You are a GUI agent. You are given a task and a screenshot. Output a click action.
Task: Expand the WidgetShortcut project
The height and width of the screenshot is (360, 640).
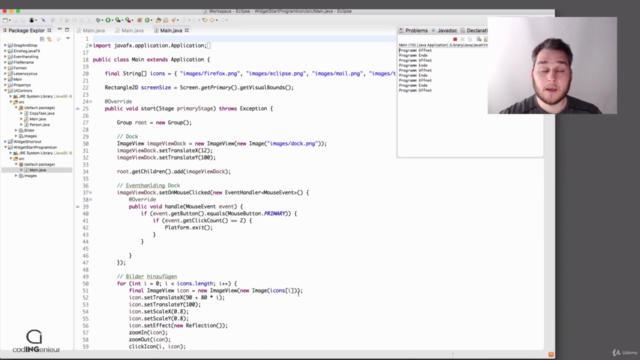click(x=5, y=142)
